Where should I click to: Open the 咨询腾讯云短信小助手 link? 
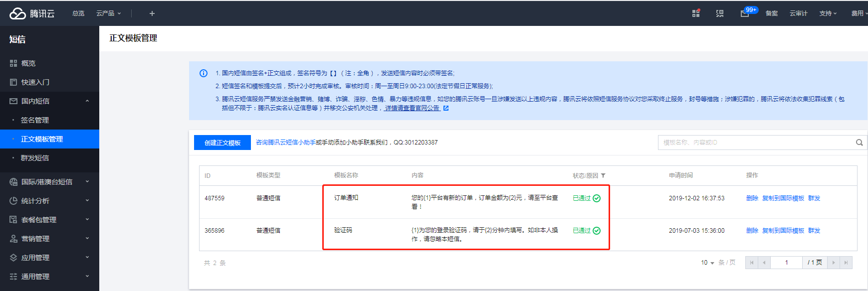(286, 143)
